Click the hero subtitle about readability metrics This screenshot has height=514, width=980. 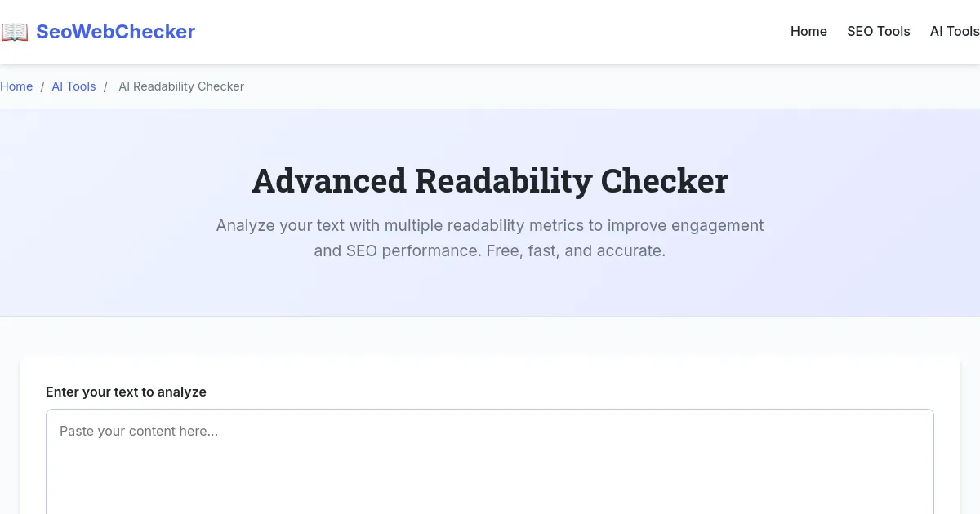point(490,237)
